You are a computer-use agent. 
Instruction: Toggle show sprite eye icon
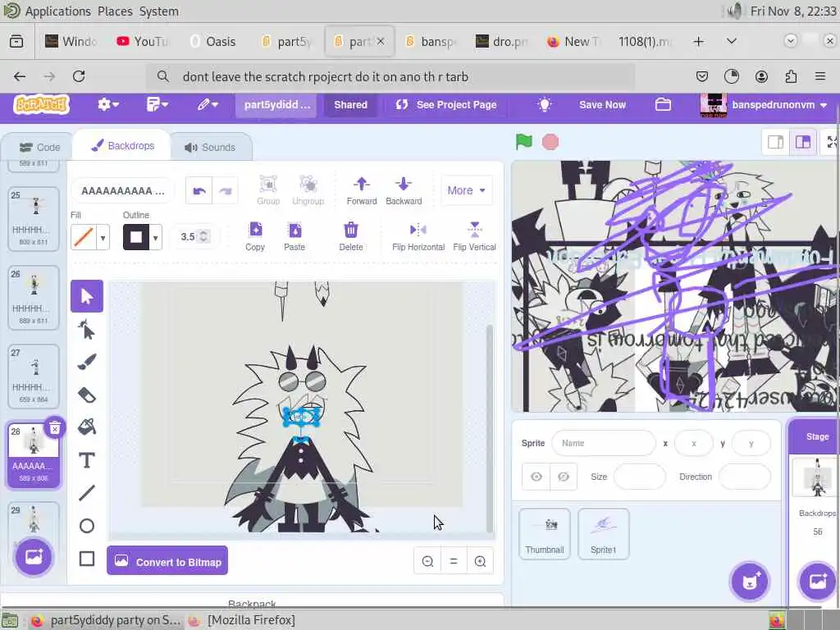click(536, 477)
